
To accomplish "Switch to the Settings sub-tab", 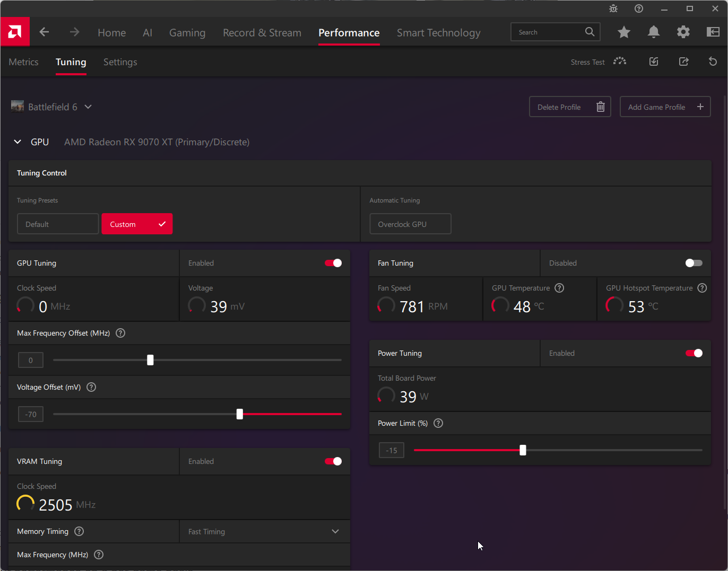I will (120, 62).
